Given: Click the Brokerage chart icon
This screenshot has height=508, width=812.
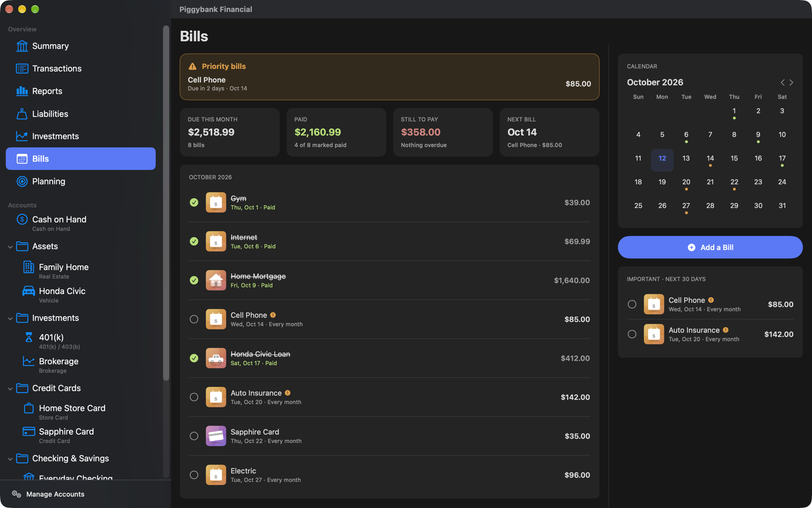Looking at the screenshot, I should (x=28, y=361).
